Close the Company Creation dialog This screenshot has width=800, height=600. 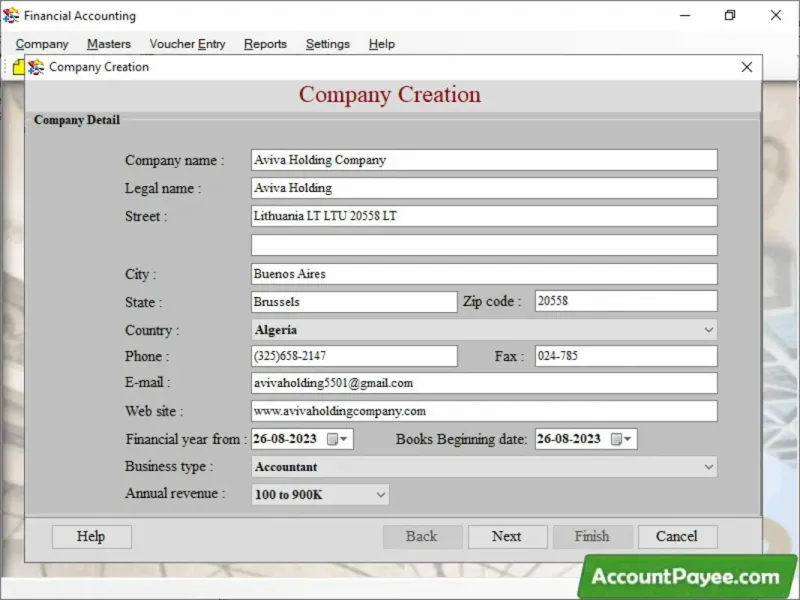click(x=747, y=67)
